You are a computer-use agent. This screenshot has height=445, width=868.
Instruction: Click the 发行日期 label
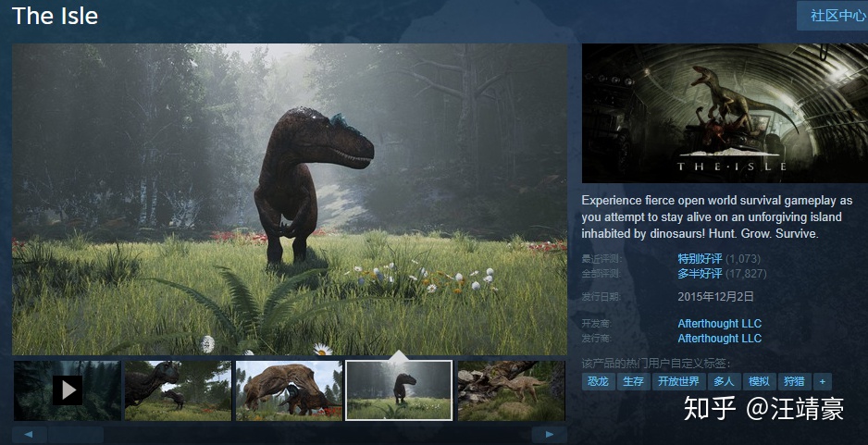[601, 297]
